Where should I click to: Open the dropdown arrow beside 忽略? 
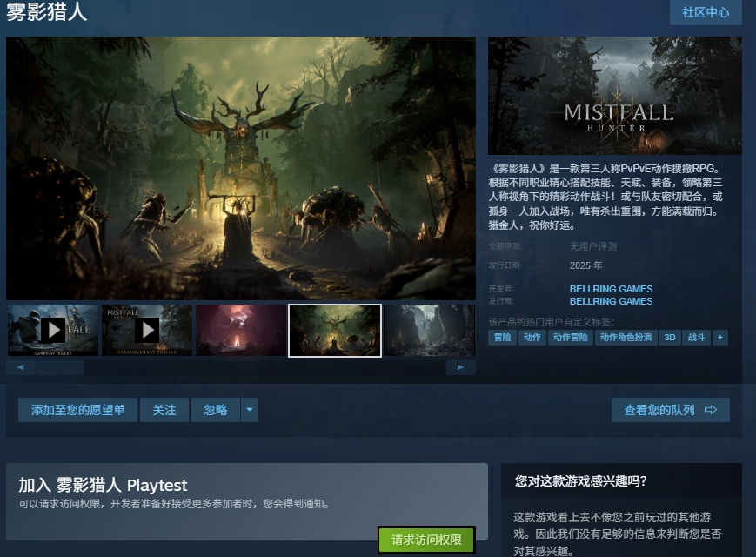[x=249, y=410]
